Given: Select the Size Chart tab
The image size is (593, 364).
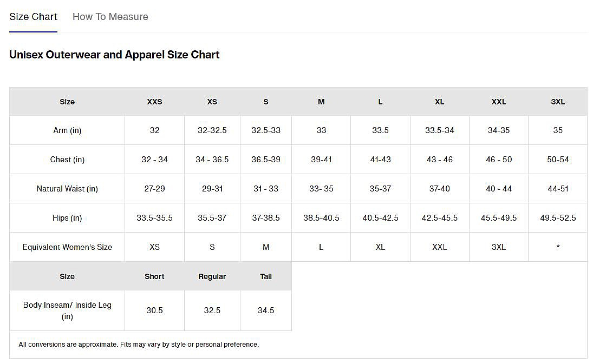Looking at the screenshot, I should [x=33, y=17].
